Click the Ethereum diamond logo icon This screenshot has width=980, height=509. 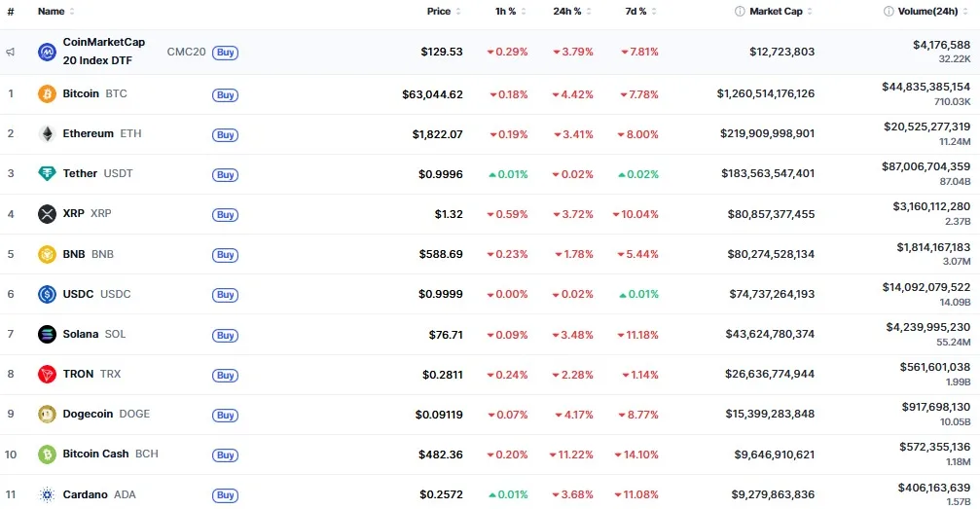pos(47,133)
